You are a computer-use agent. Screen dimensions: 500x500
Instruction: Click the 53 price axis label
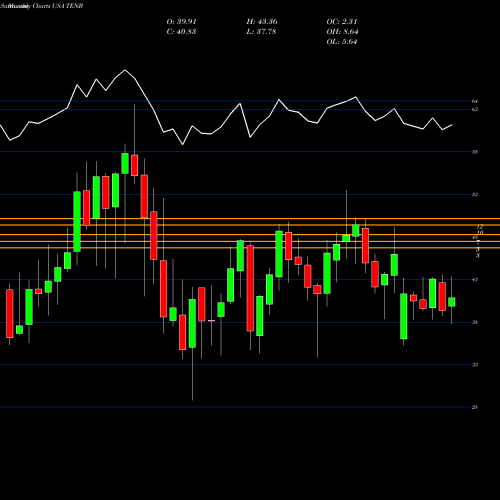[475, 195]
